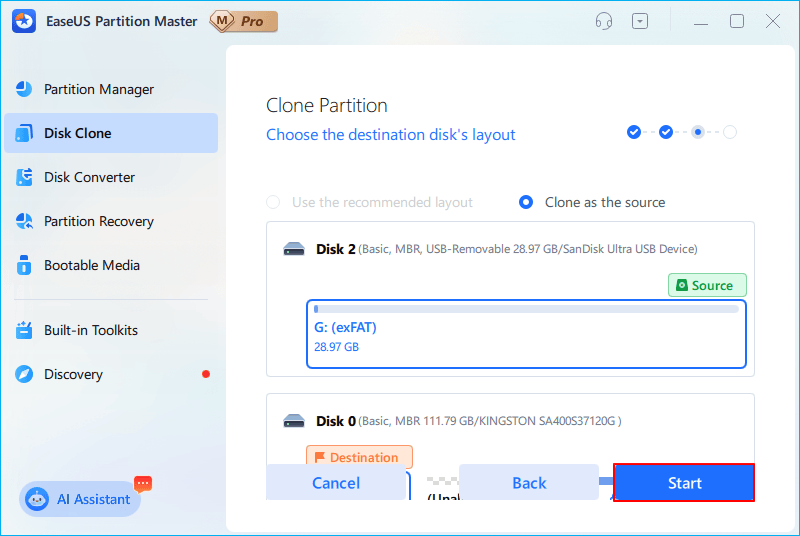800x536 pixels.
Task: Click the Partition Recovery sidebar icon
Action: click(x=25, y=221)
